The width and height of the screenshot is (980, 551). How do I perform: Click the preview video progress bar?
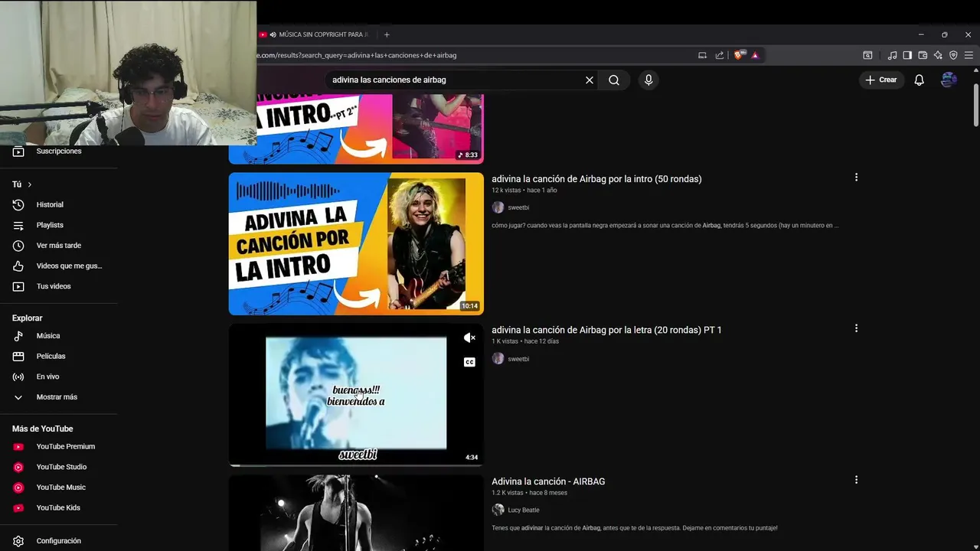click(356, 465)
